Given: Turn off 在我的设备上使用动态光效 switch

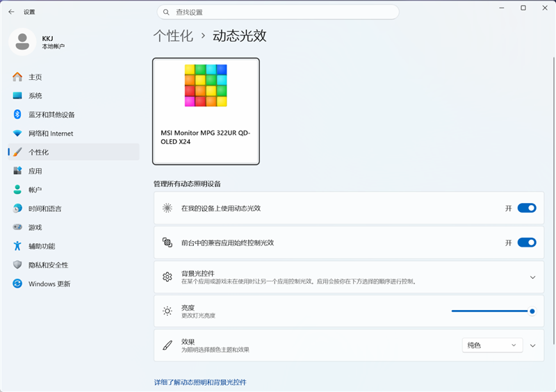Looking at the screenshot, I should (527, 208).
